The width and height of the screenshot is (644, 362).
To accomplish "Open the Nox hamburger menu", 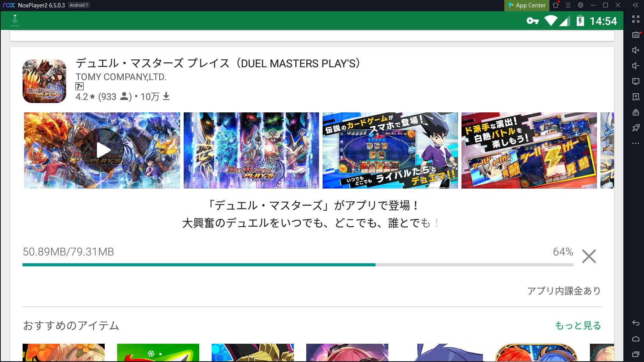I will [568, 5].
